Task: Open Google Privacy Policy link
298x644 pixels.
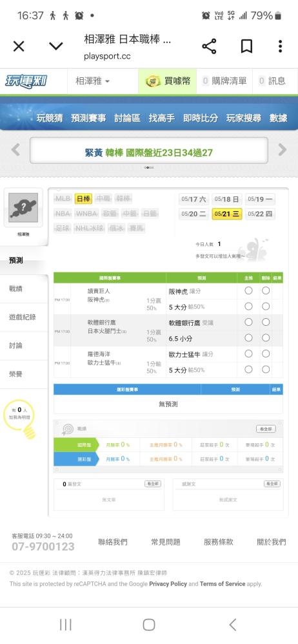Action: (x=168, y=583)
